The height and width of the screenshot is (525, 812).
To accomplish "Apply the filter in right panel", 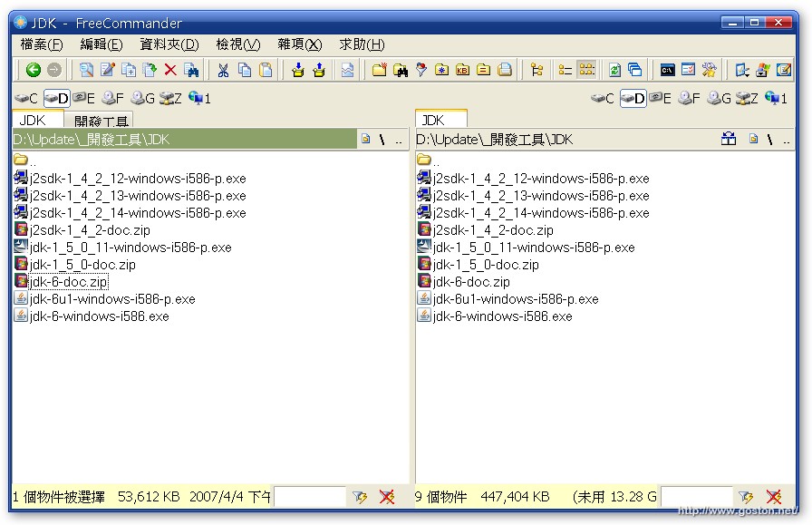I will 746,497.
